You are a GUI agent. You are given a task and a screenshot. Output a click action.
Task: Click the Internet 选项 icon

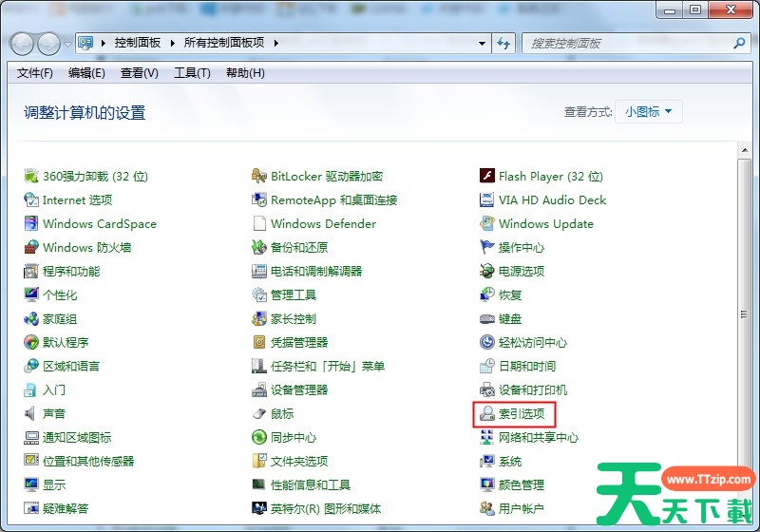(x=31, y=199)
